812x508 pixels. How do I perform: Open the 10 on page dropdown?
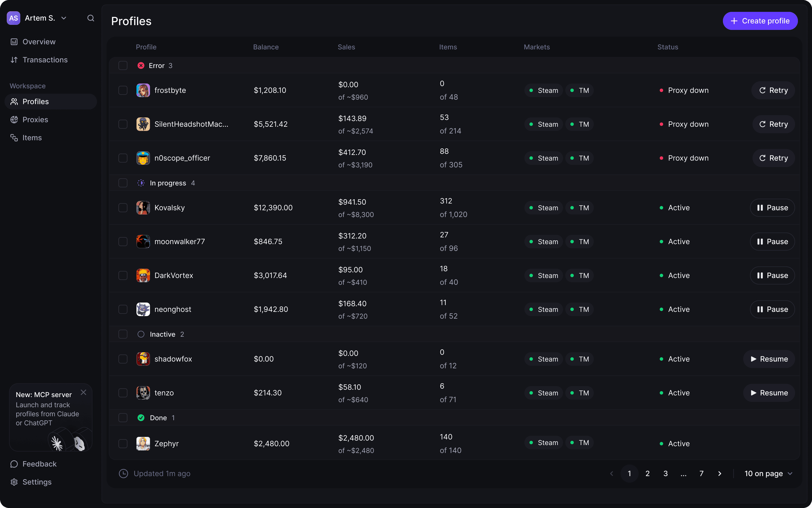768,473
